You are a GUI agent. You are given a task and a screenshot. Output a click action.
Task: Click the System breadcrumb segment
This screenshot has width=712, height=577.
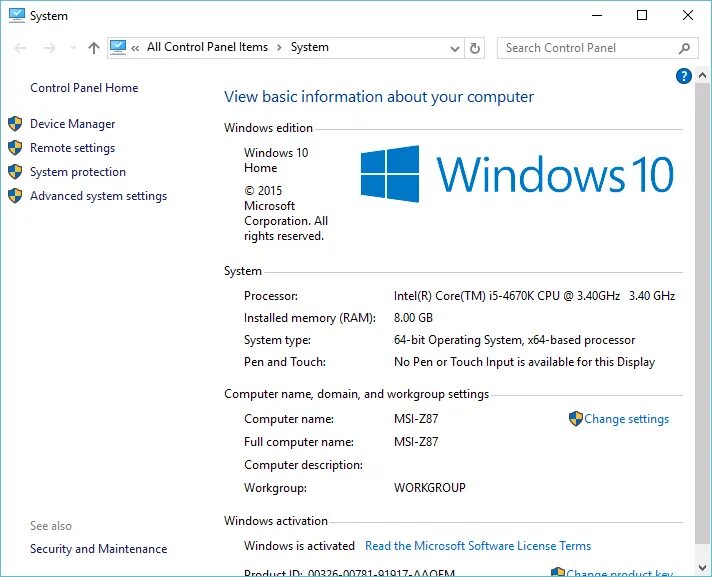point(310,47)
